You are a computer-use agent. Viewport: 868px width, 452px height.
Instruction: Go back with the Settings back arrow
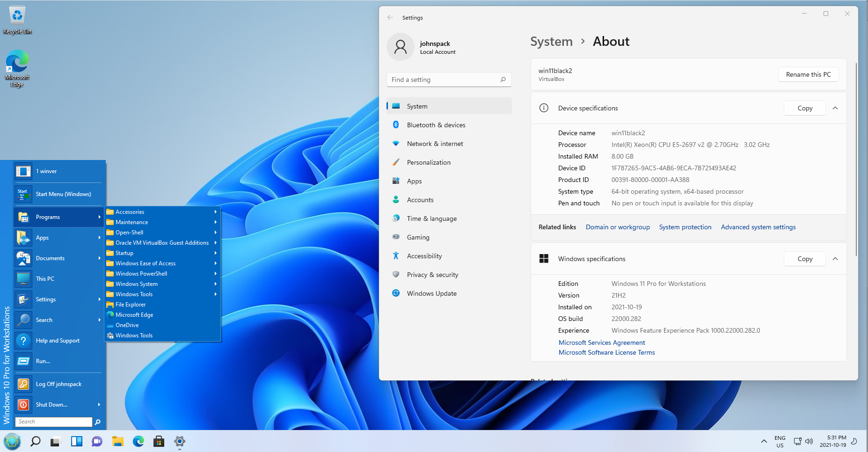pos(390,18)
